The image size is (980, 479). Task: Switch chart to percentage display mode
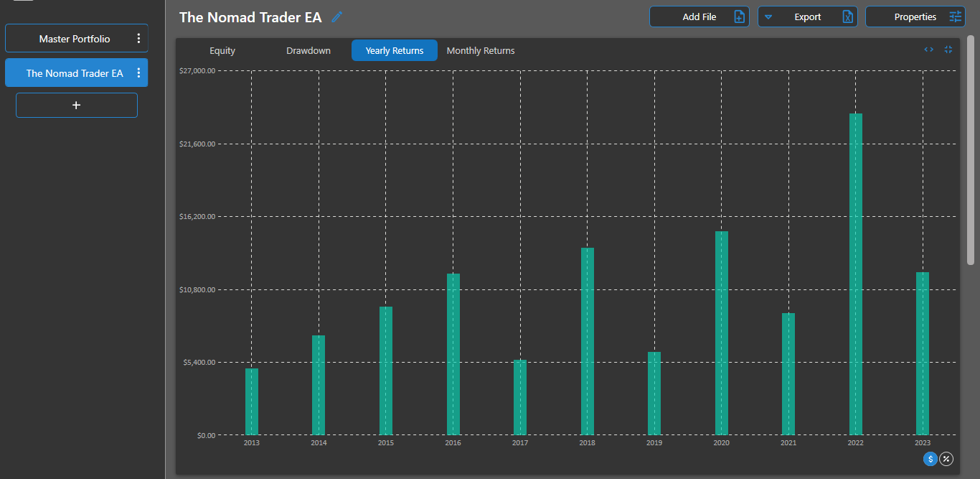(946, 459)
